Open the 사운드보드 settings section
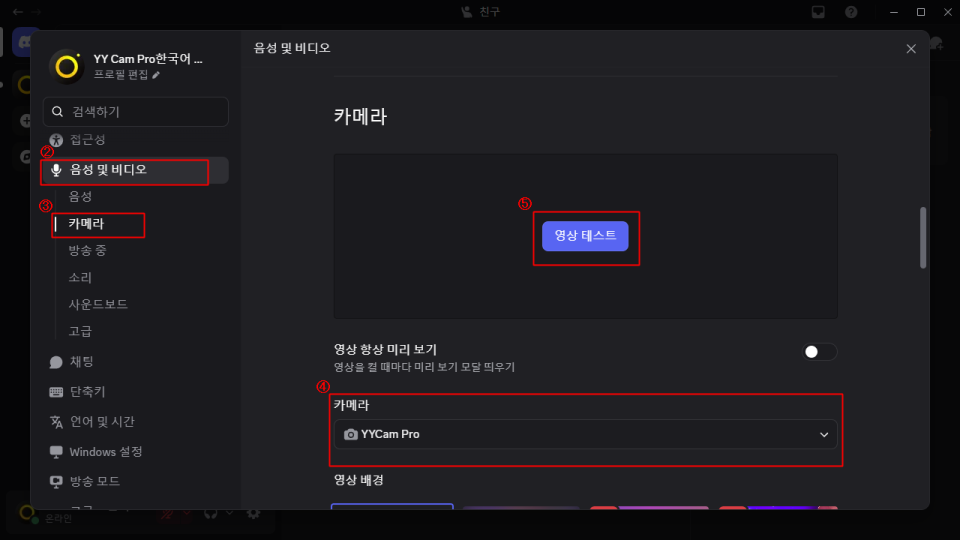The image size is (960, 540). (x=98, y=304)
